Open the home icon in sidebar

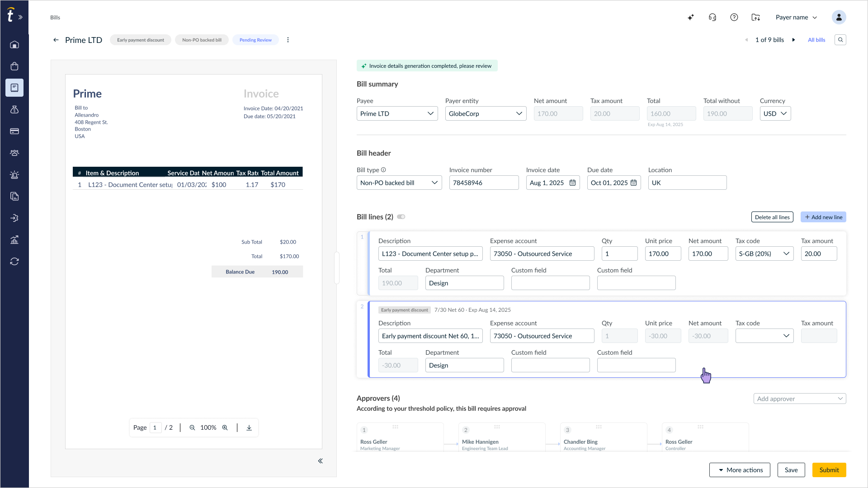tap(14, 44)
